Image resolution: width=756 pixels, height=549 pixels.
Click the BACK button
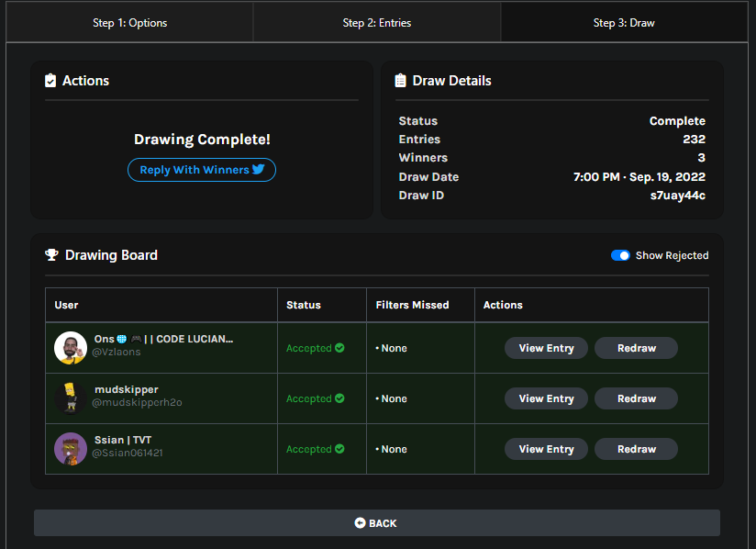(377, 523)
